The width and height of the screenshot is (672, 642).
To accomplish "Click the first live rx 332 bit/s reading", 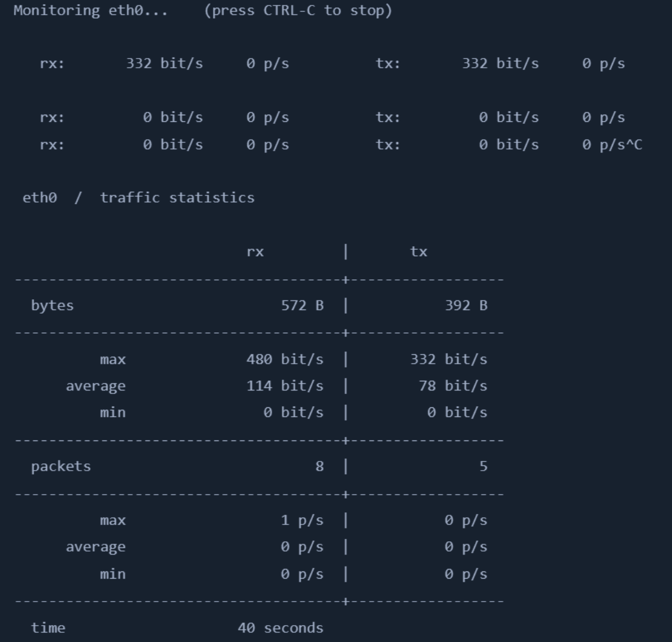I will coord(164,64).
